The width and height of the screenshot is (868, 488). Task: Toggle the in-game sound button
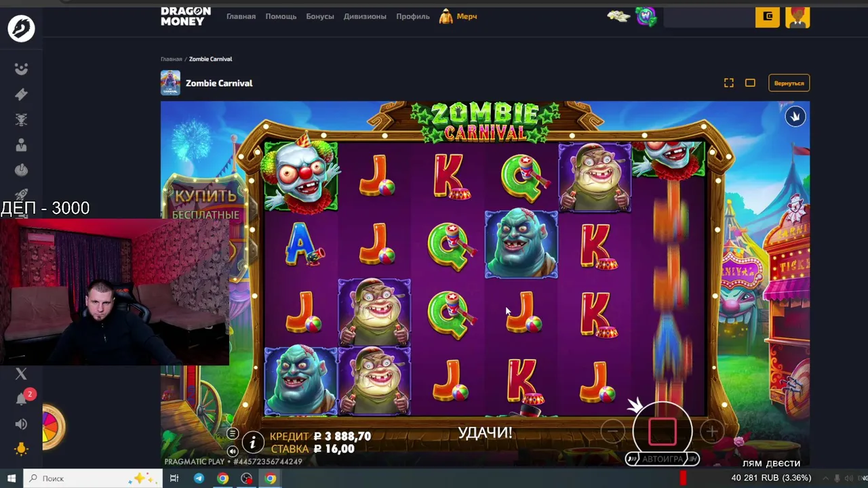tap(233, 451)
